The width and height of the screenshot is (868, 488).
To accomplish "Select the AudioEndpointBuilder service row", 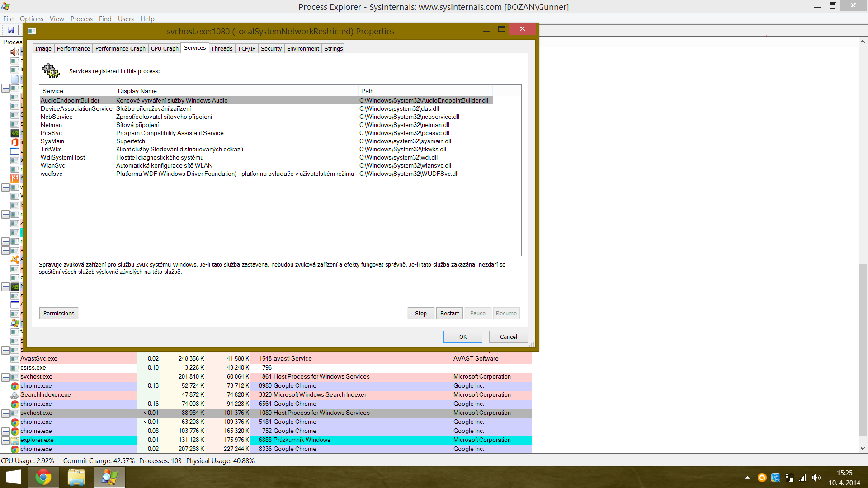I will pyautogui.click(x=266, y=100).
